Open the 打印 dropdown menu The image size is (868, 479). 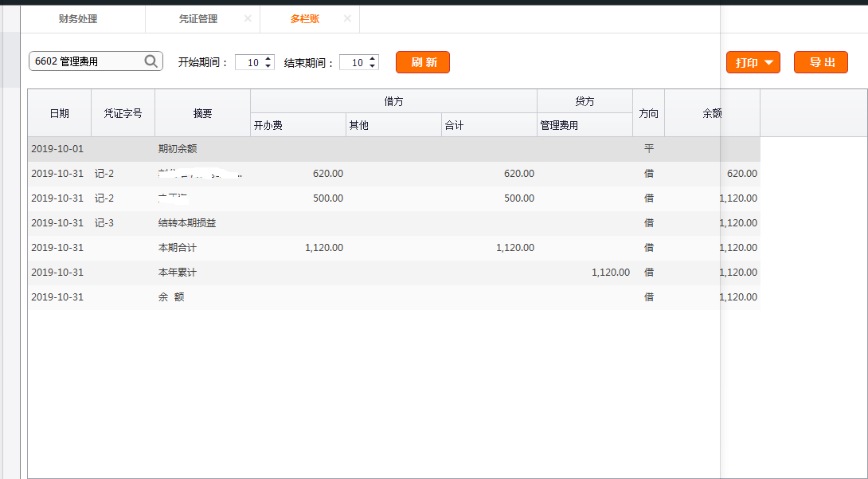[x=753, y=62]
